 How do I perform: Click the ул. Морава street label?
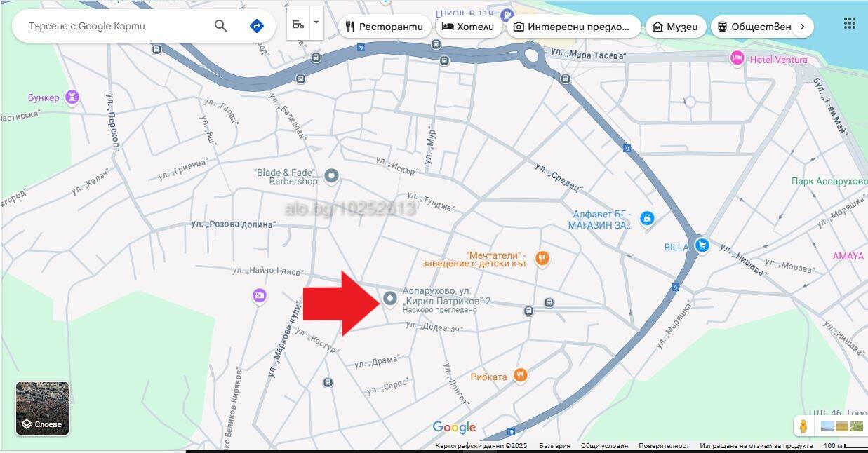789,267
